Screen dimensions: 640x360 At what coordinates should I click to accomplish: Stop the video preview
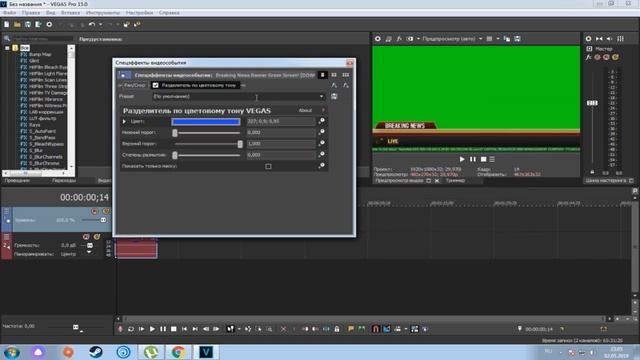tap(483, 159)
